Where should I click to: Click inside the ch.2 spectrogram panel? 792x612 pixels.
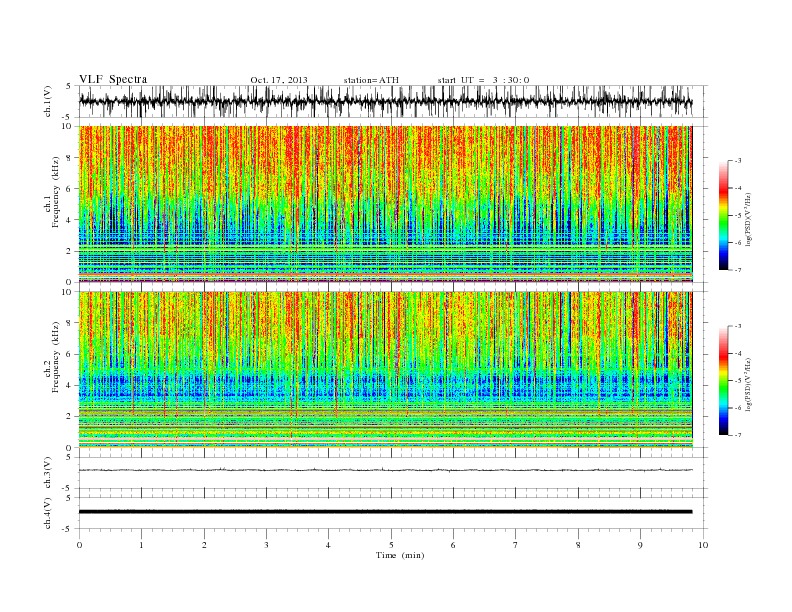(x=385, y=369)
